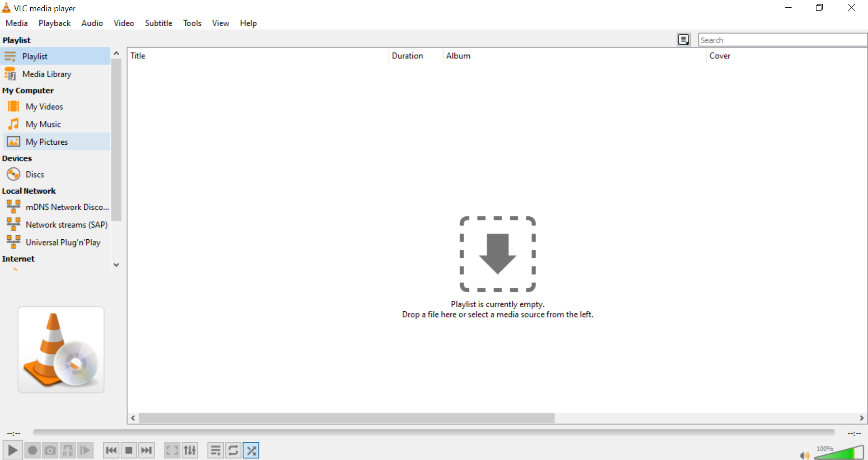This screenshot has height=460, width=868.
Task: Sort by Cover column header
Action: coord(787,56)
